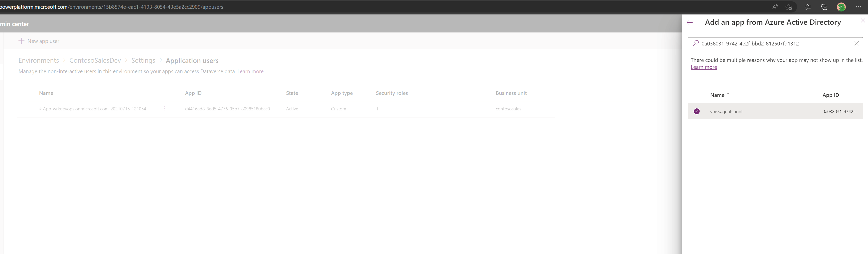Select the vmssagentspool app checkmark

point(697,111)
